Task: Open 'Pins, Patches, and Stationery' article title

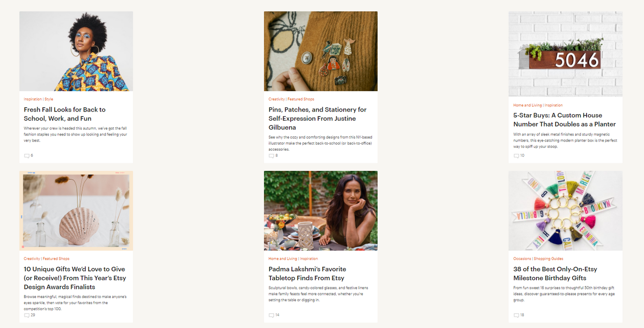Action: [x=317, y=118]
